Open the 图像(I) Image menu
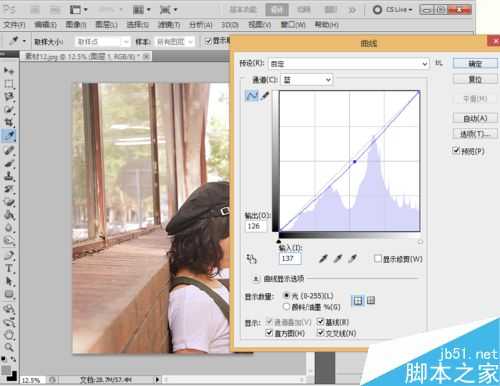Viewport: 500px width, 386px height. click(x=76, y=25)
